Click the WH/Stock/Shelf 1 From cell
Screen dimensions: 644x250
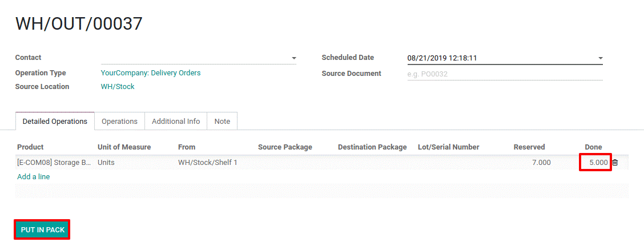(x=208, y=163)
